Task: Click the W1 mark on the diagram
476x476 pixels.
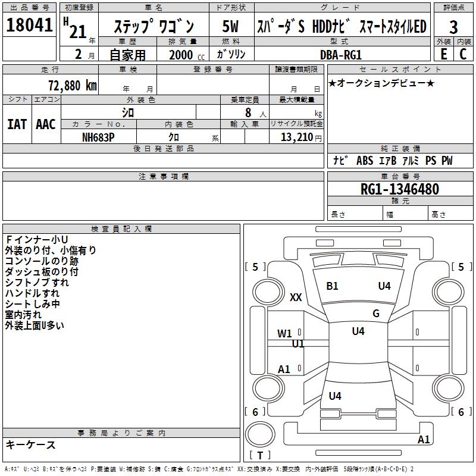Action: (284, 334)
